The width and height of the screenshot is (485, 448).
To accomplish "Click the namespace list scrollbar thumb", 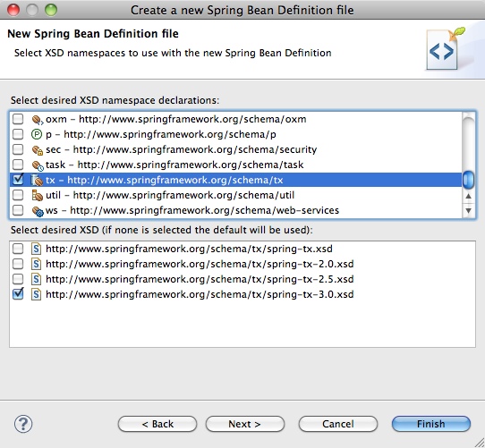I will point(468,180).
